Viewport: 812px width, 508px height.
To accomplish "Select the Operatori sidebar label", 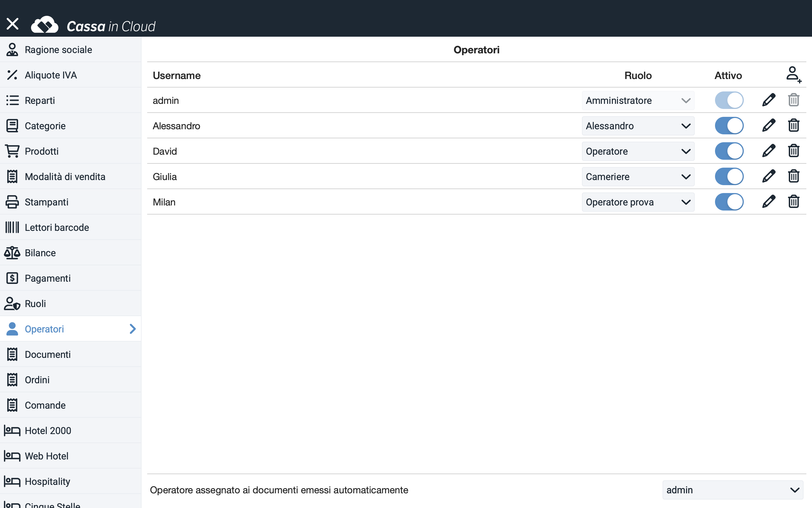I will 44,329.
